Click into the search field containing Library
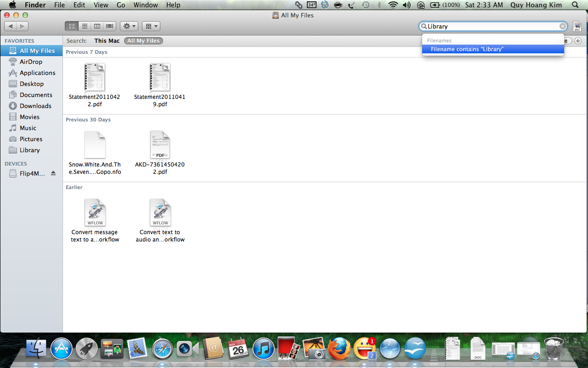The image size is (588, 368). 492,26
